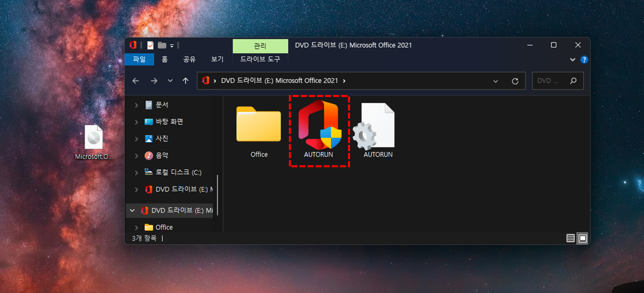Expand the 음악 tree node
The width and height of the screenshot is (644, 293).
pos(136,156)
